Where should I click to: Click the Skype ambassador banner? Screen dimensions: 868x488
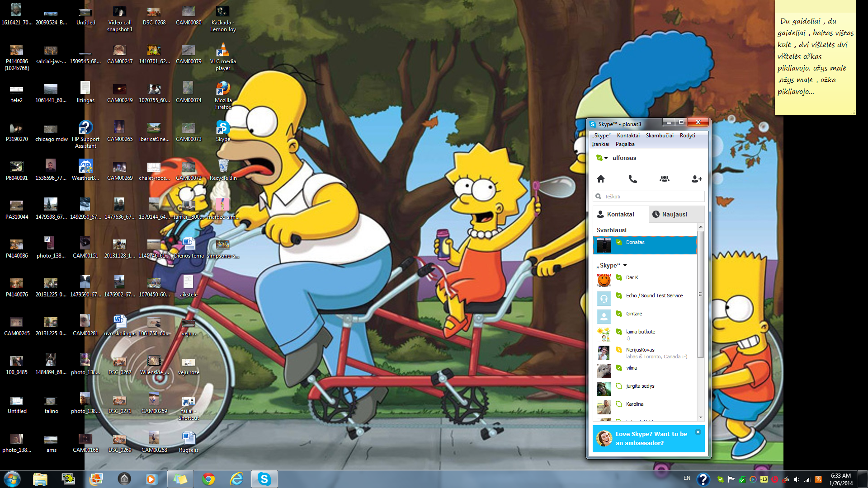(648, 438)
